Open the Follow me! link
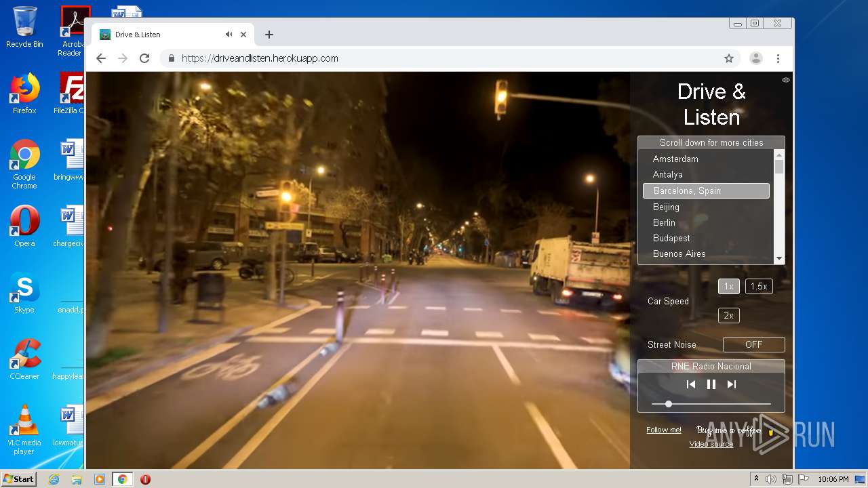 pos(663,430)
